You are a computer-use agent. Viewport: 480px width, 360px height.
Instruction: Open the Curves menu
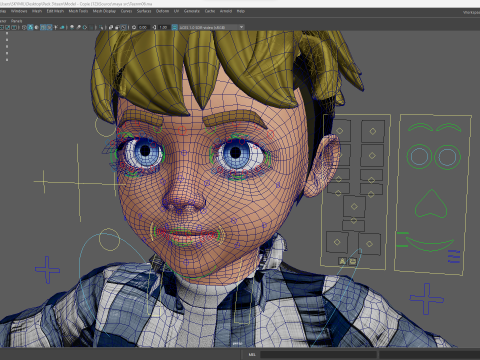click(x=126, y=11)
